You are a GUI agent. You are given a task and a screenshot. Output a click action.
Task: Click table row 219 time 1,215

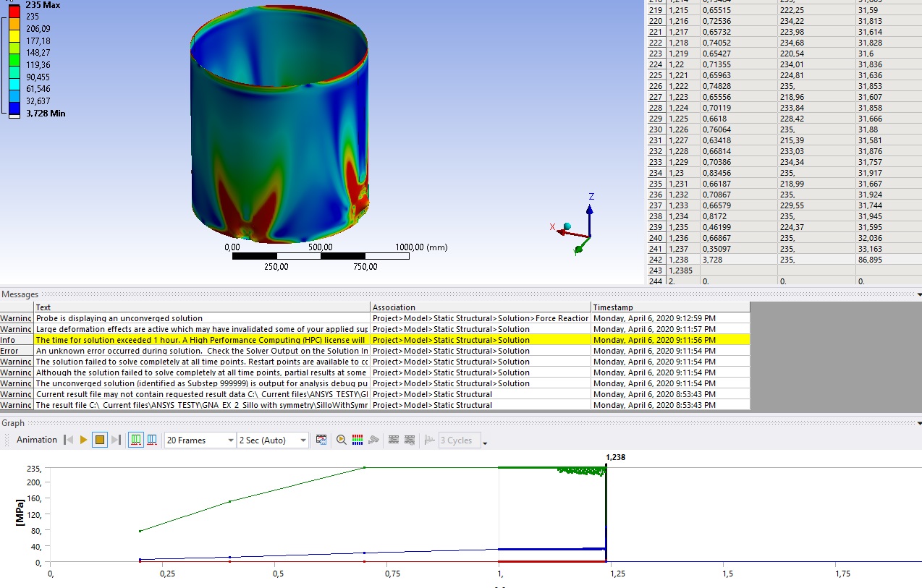[783, 10]
